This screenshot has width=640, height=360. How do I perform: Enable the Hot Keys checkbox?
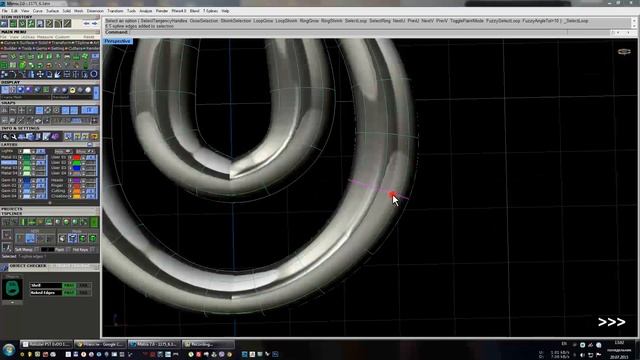(92, 249)
